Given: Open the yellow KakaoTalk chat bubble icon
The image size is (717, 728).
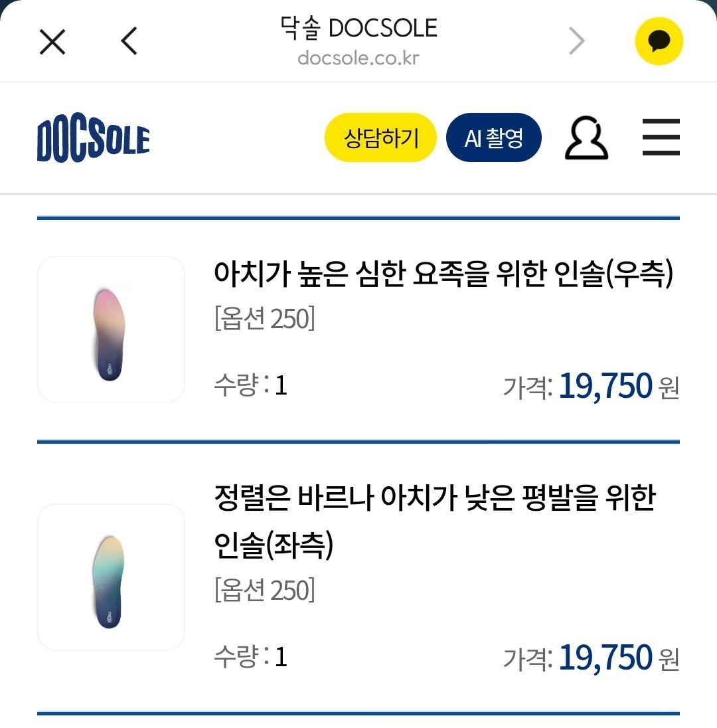Looking at the screenshot, I should tap(659, 41).
